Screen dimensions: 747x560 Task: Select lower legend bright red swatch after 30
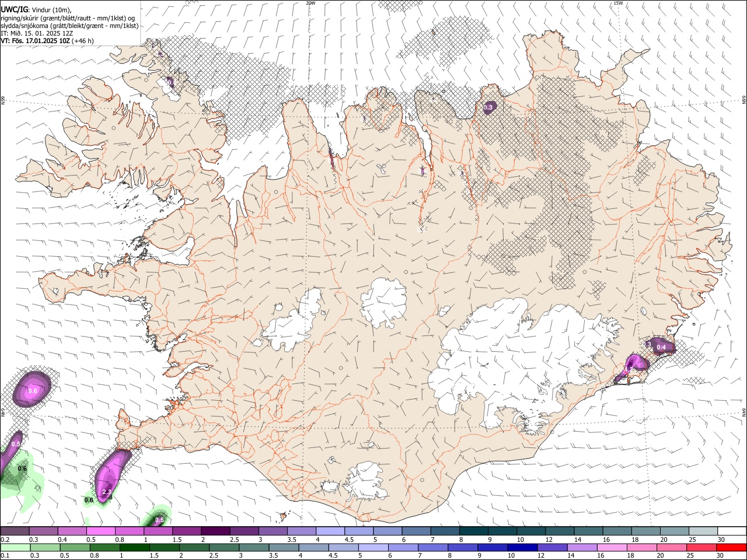pyautogui.click(x=731, y=547)
